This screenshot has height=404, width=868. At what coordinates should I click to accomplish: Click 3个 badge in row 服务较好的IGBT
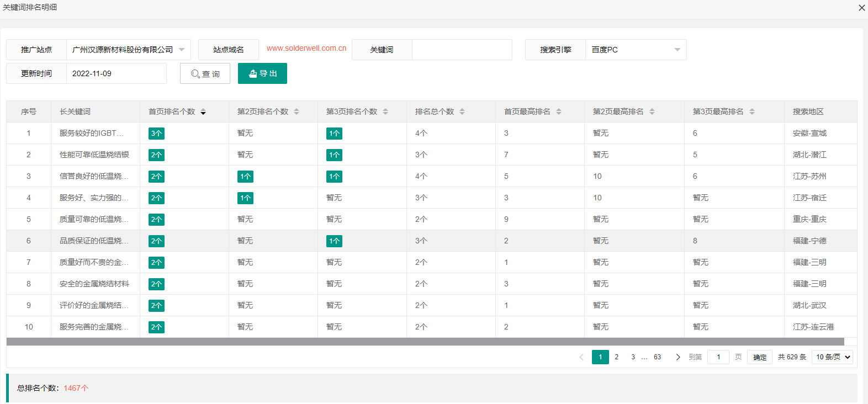(x=156, y=134)
